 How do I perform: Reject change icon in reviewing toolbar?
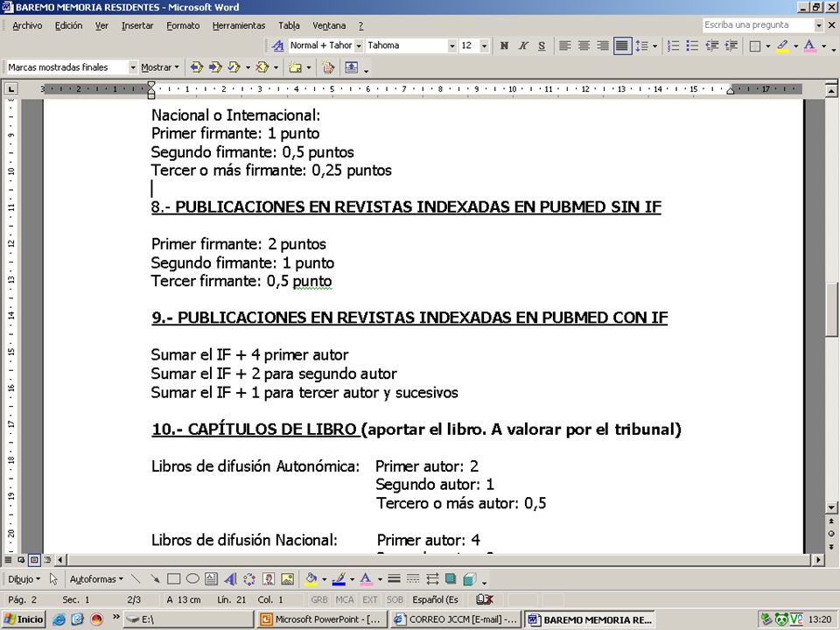pos(262,67)
